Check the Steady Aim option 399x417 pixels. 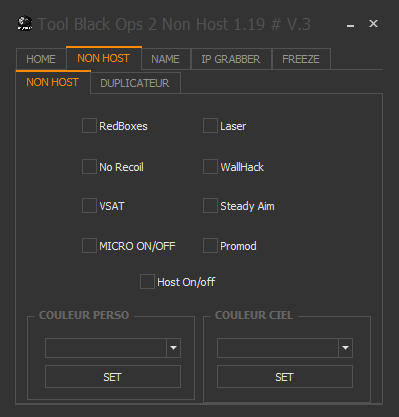[210, 206]
